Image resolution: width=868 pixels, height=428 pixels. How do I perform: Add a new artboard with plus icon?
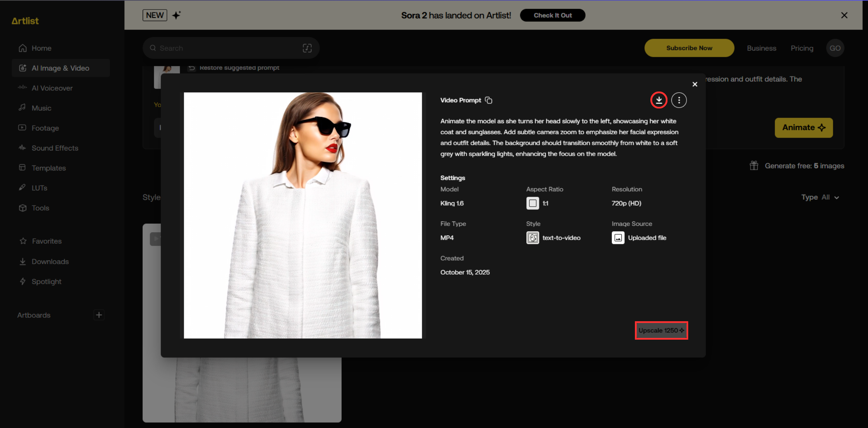(99, 315)
